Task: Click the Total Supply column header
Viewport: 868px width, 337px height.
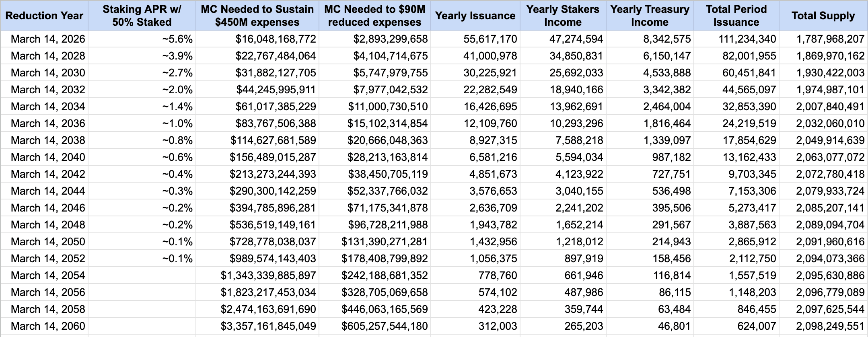Action: [823, 16]
